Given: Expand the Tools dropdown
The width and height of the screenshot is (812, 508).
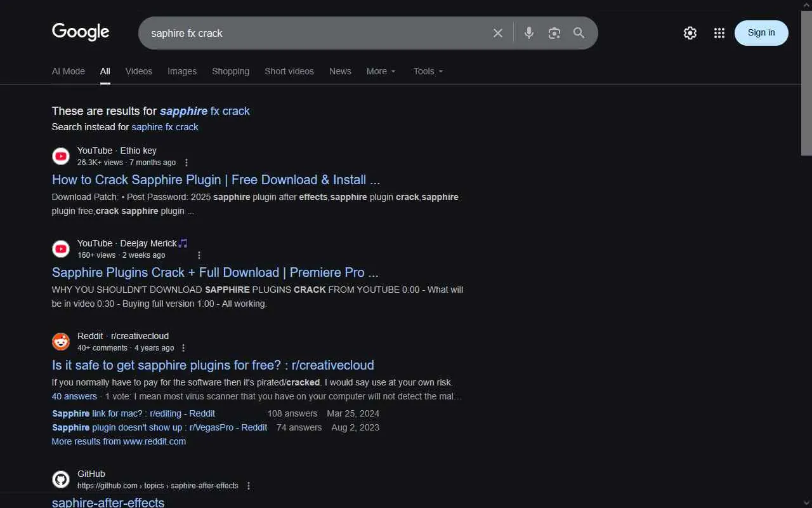Looking at the screenshot, I should click(428, 71).
